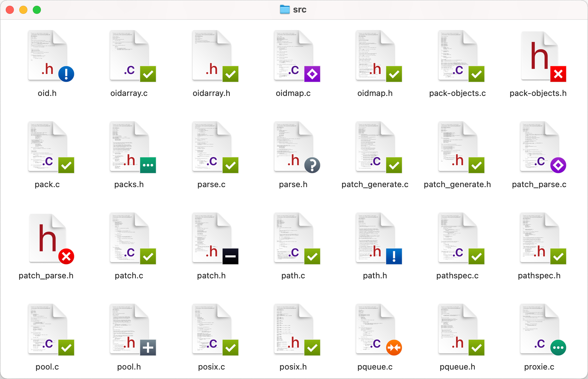Click the src folder icon in title bar
588x379 pixels.
coord(285,9)
